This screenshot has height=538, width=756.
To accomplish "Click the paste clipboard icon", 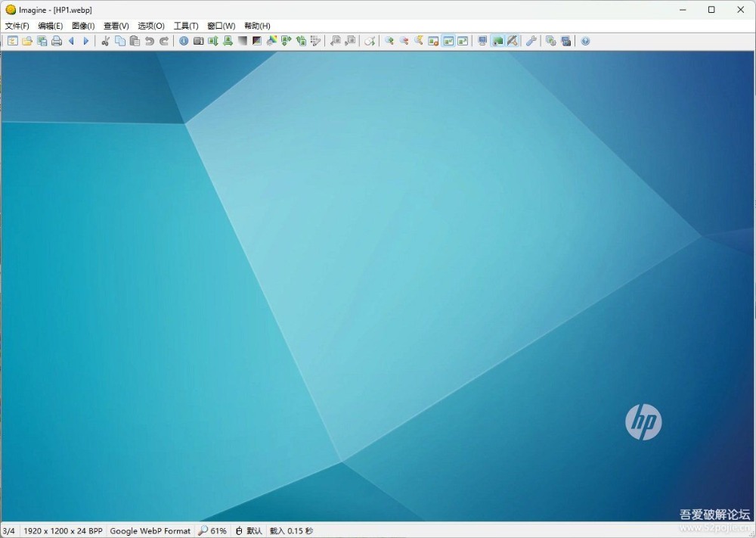I will click(x=135, y=41).
